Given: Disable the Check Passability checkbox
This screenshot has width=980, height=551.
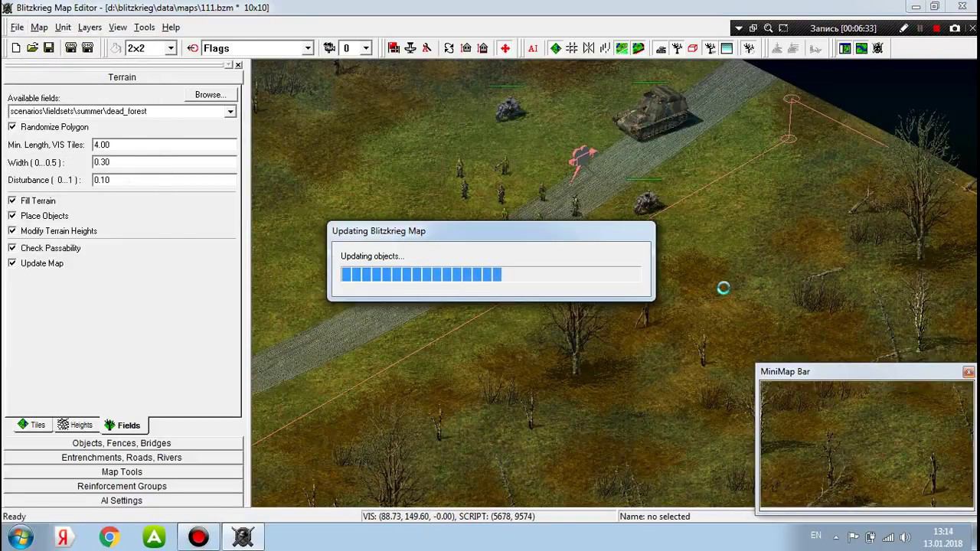Looking at the screenshot, I should (12, 248).
